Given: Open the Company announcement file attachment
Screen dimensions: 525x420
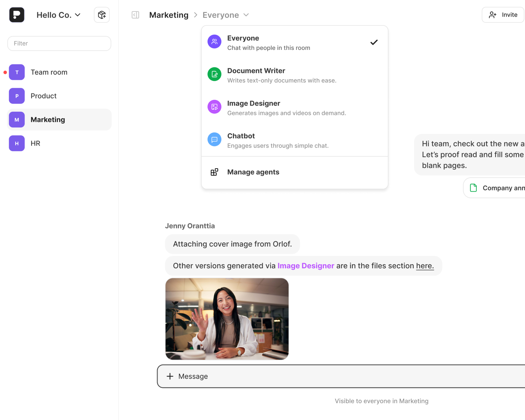Looking at the screenshot, I should pyautogui.click(x=494, y=188).
